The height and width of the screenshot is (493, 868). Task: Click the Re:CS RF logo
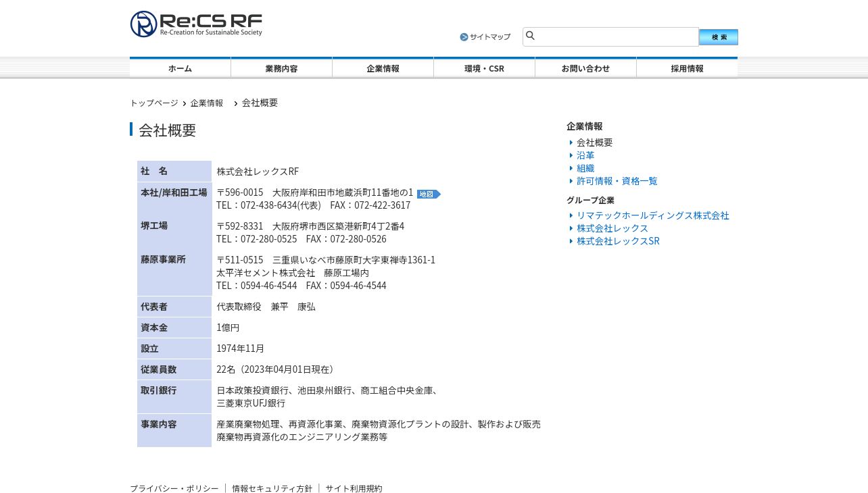tap(196, 24)
